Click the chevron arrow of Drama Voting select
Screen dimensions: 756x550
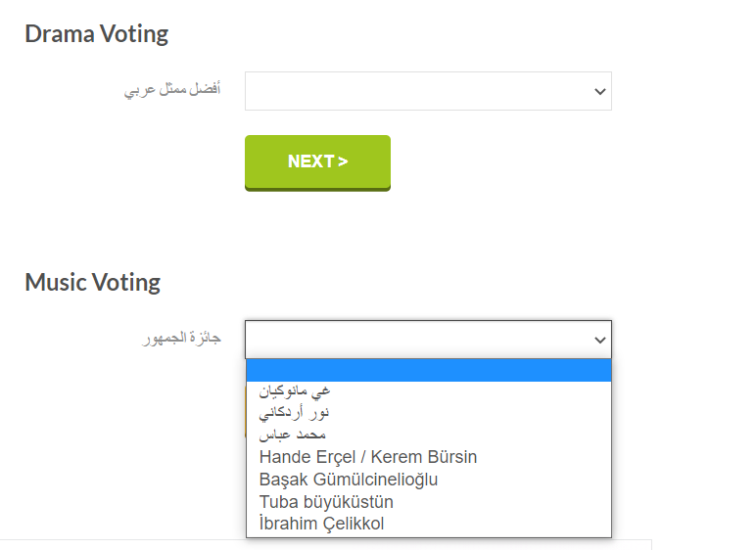click(599, 91)
